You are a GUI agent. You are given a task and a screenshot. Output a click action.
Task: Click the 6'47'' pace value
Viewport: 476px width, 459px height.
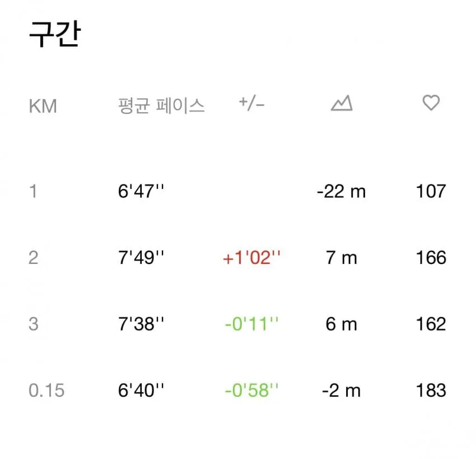click(141, 191)
